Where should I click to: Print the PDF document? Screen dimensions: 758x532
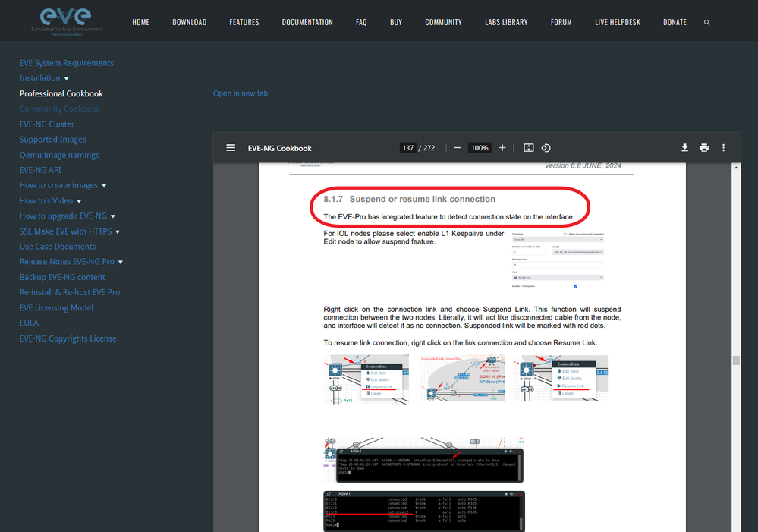[x=704, y=148]
